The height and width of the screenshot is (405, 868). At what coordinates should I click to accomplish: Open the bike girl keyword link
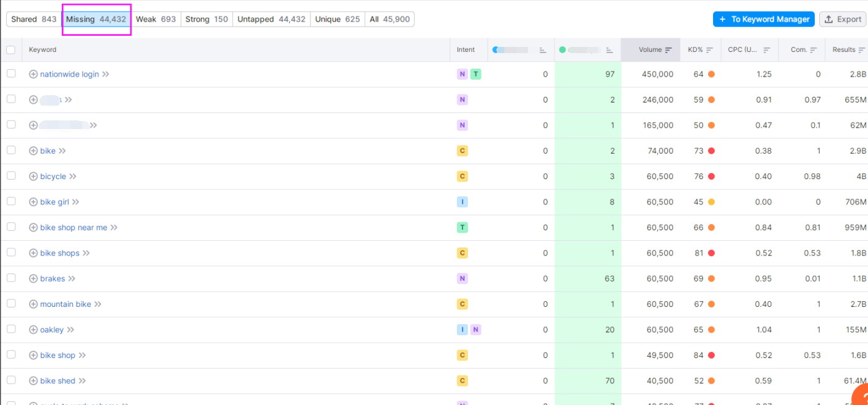click(54, 202)
